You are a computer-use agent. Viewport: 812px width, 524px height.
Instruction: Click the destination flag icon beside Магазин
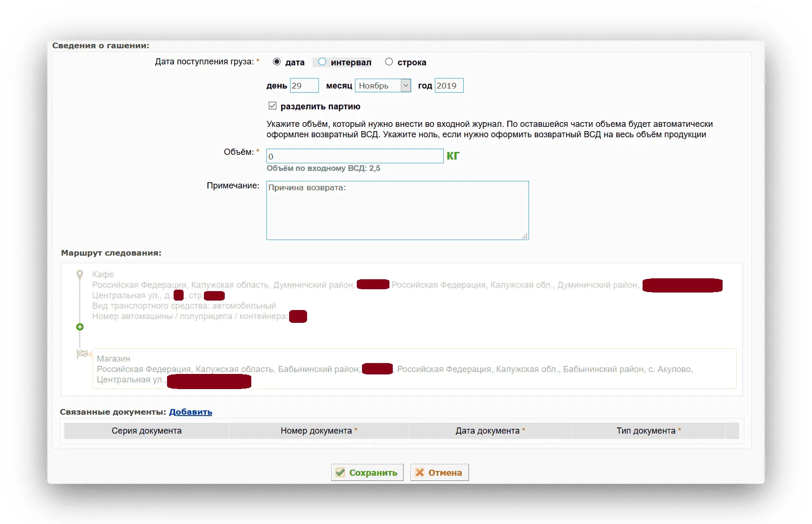(82, 354)
